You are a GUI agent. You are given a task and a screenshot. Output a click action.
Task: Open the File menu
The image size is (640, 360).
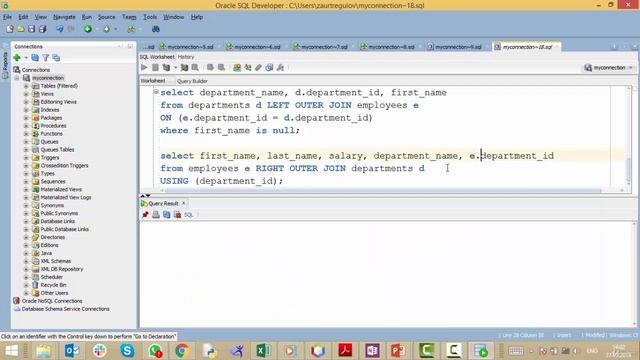coord(7,17)
